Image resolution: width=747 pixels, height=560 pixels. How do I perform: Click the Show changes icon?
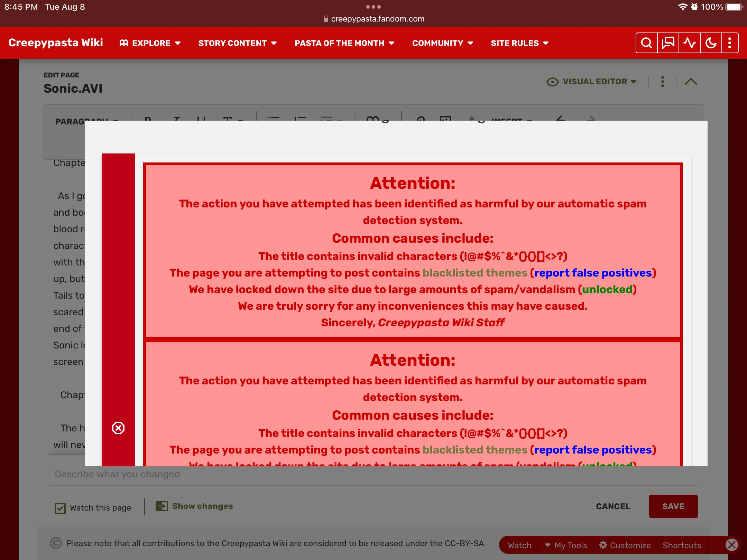tap(162, 506)
